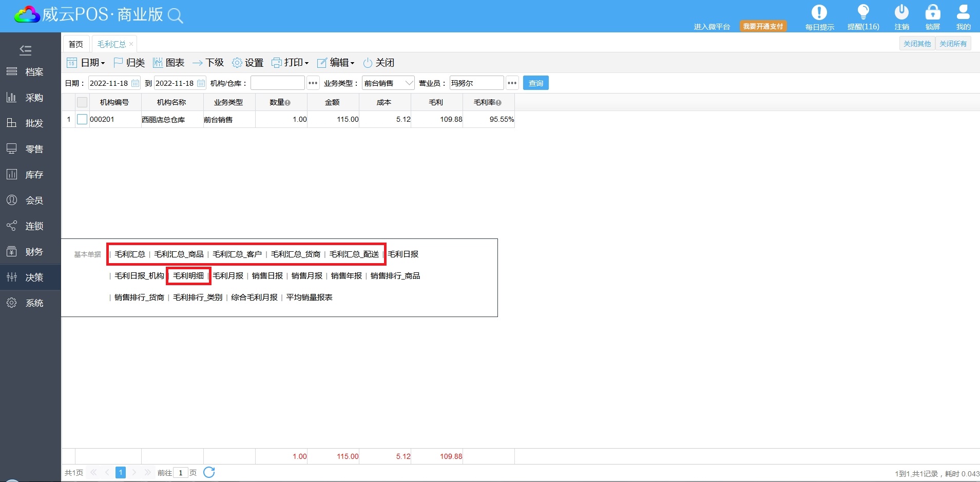Open the 打印 dropdown menu
This screenshot has width=980, height=482.
290,63
